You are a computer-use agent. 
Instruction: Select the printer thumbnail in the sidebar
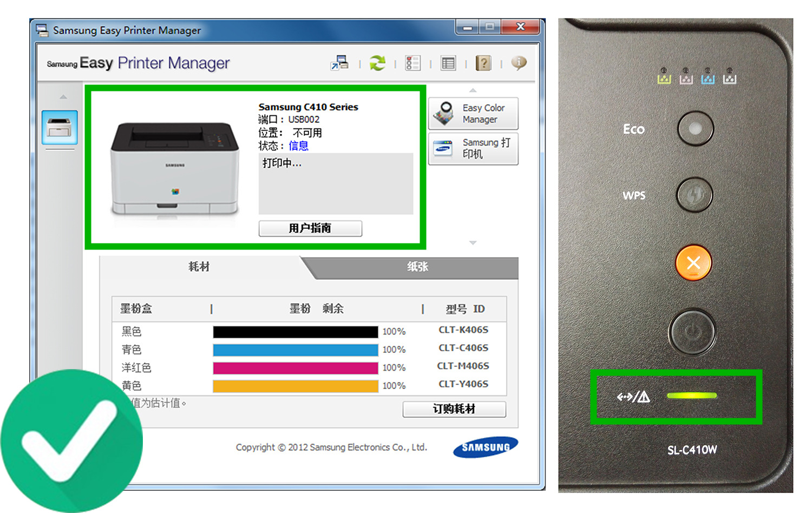click(x=60, y=127)
